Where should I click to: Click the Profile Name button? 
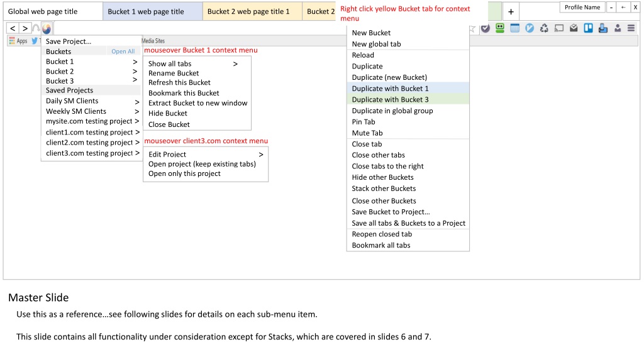coord(582,7)
